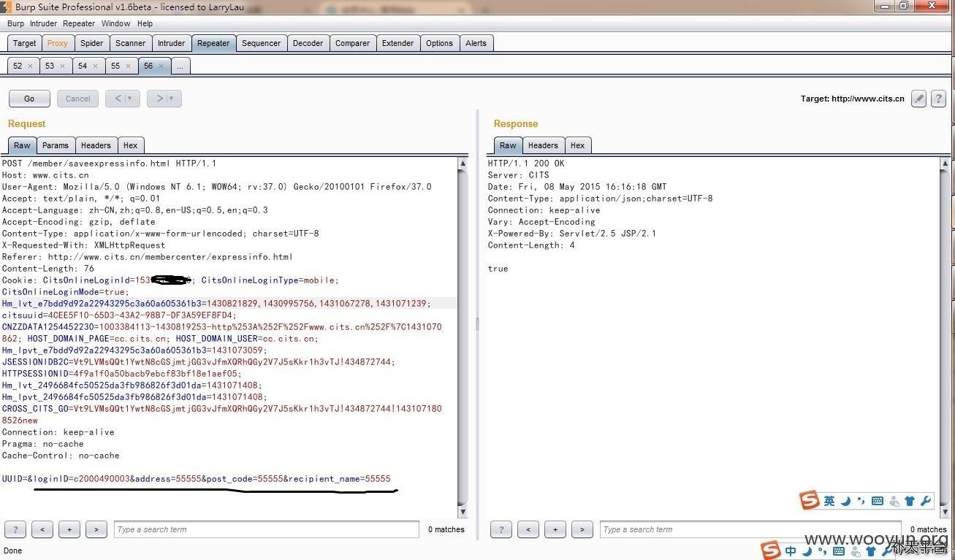The width and height of the screenshot is (955, 560).
Task: Click response search previous '<' button
Action: pos(528,529)
